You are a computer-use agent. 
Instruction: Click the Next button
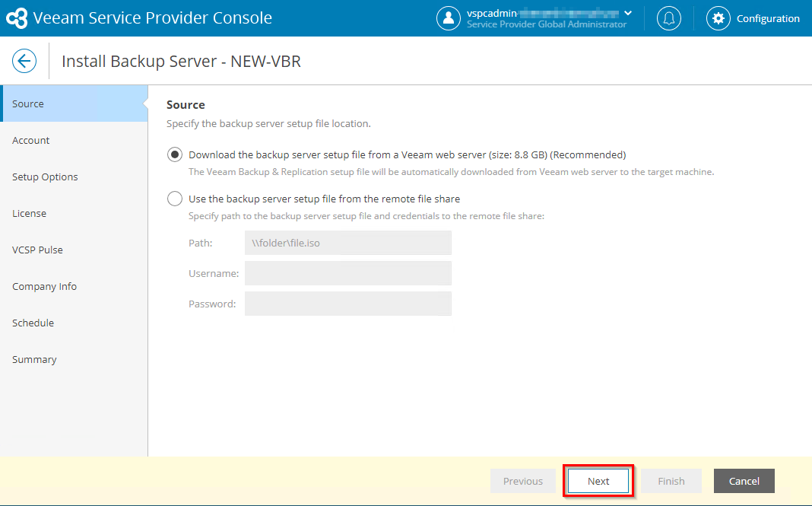pos(598,481)
